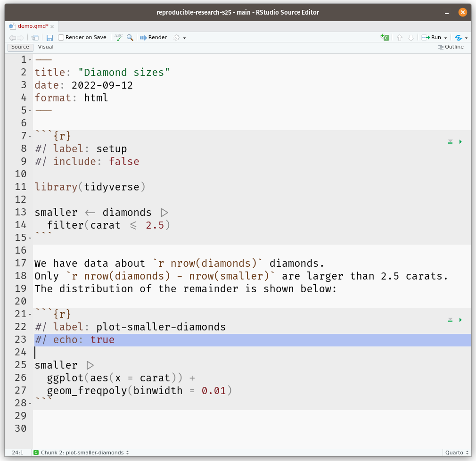Expand the Run dropdown arrow
This screenshot has height=461, width=476.
click(445, 38)
